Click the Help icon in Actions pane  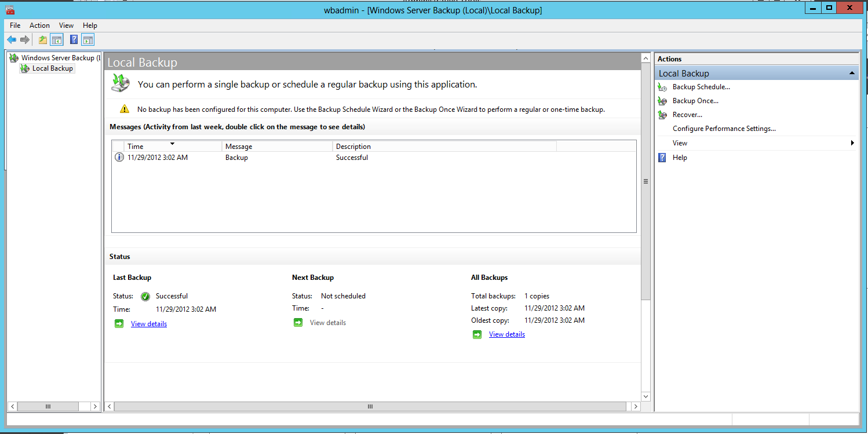(662, 158)
